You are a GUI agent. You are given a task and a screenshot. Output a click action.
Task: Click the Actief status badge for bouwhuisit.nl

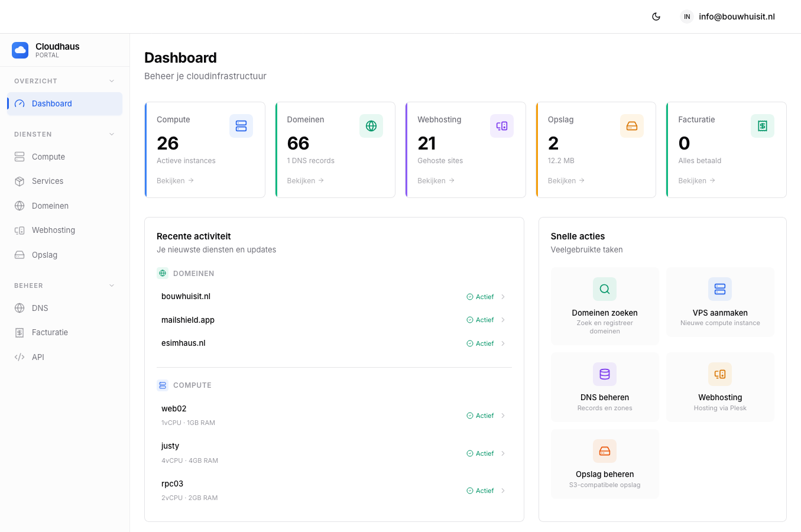point(480,296)
